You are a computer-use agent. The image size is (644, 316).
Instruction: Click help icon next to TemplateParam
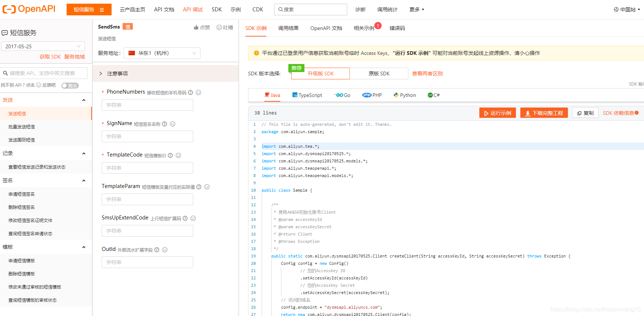199,187
